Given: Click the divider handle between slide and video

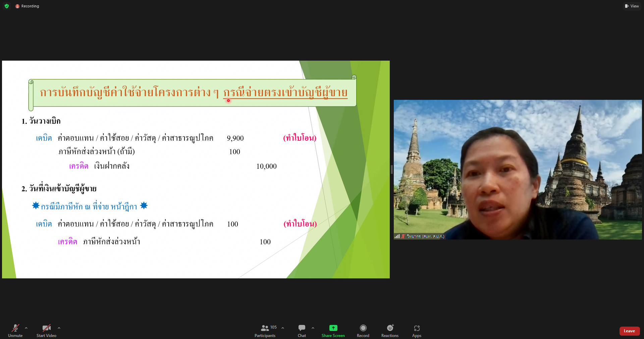Looking at the screenshot, I should coord(392,169).
